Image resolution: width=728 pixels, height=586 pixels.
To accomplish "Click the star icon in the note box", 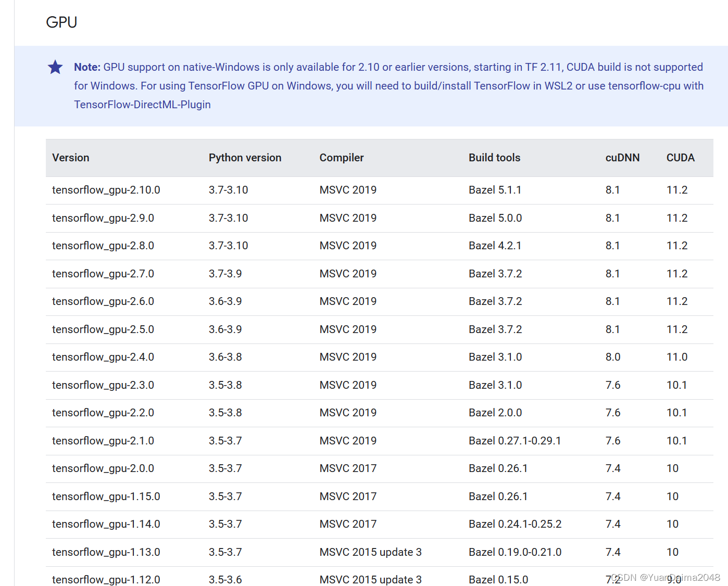I will point(55,67).
